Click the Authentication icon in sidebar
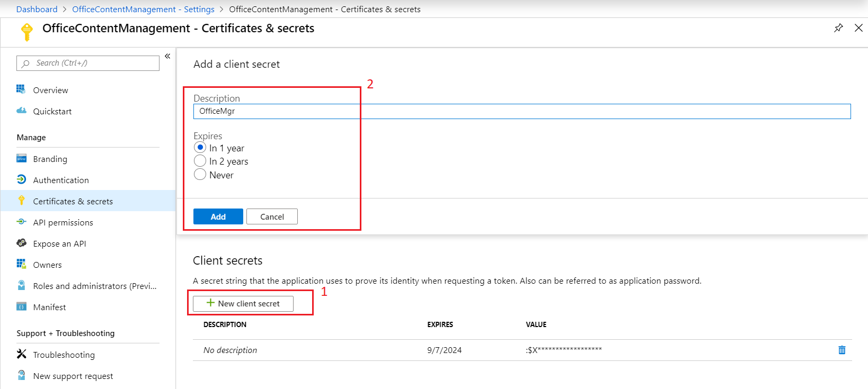Image resolution: width=868 pixels, height=389 pixels. pos(21,179)
